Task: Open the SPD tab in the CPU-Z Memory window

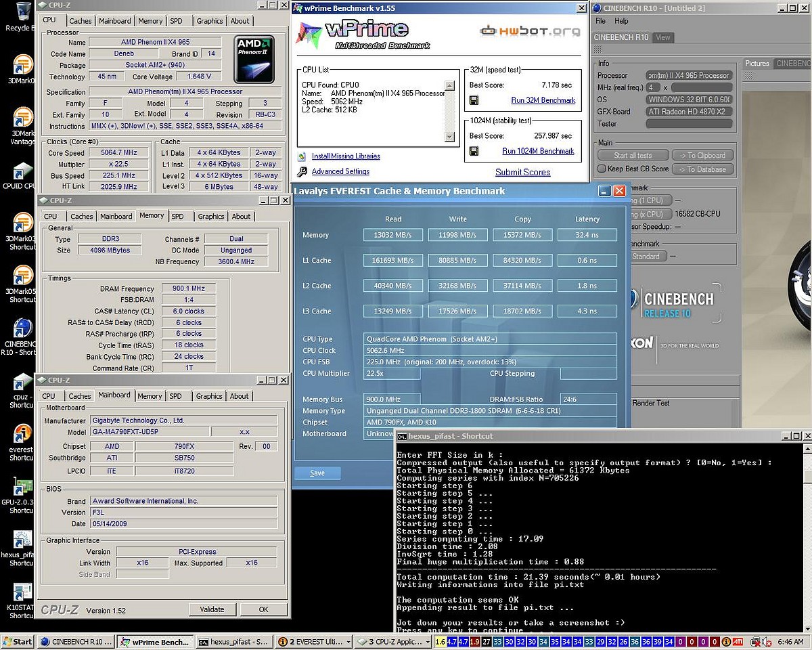Action: click(177, 217)
